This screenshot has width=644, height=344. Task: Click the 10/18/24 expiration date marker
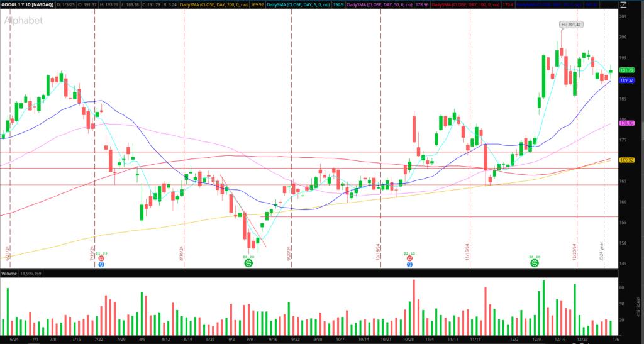(378, 252)
